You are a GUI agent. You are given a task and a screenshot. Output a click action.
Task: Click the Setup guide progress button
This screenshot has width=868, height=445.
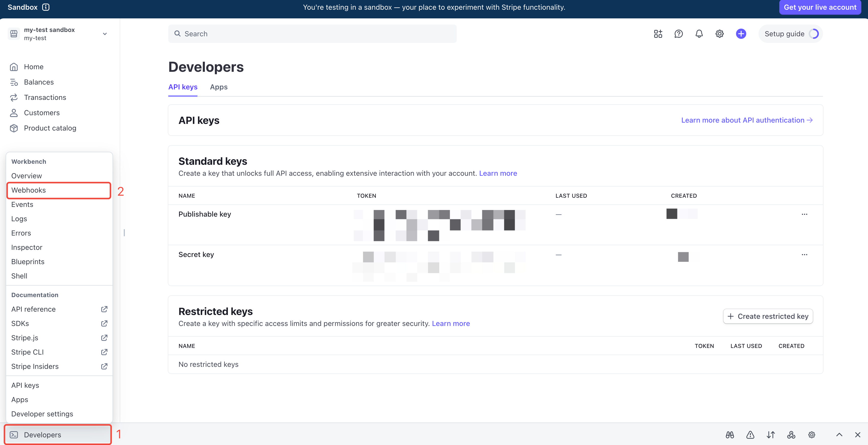pos(791,34)
